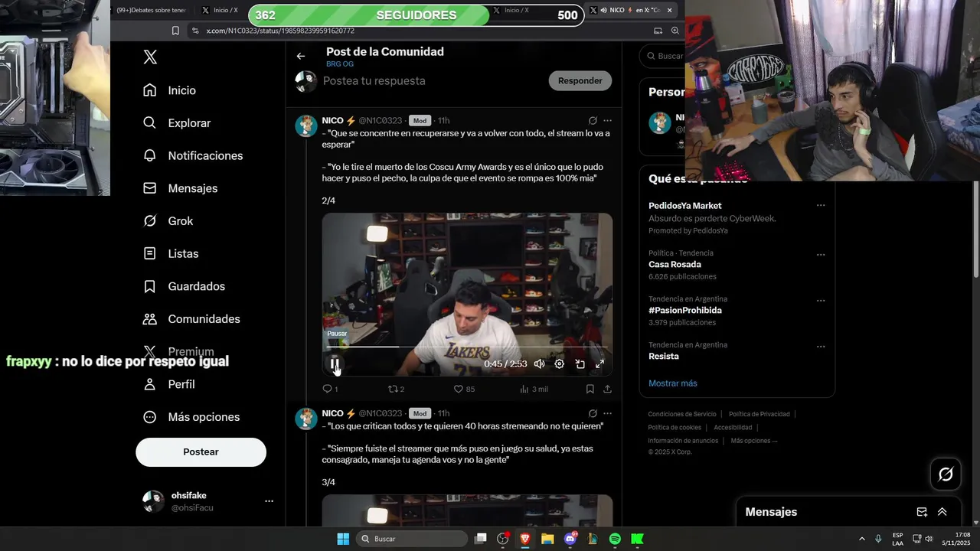Click the NICO avatar on the 3/4 post
The width and height of the screenshot is (980, 551).
click(x=306, y=419)
